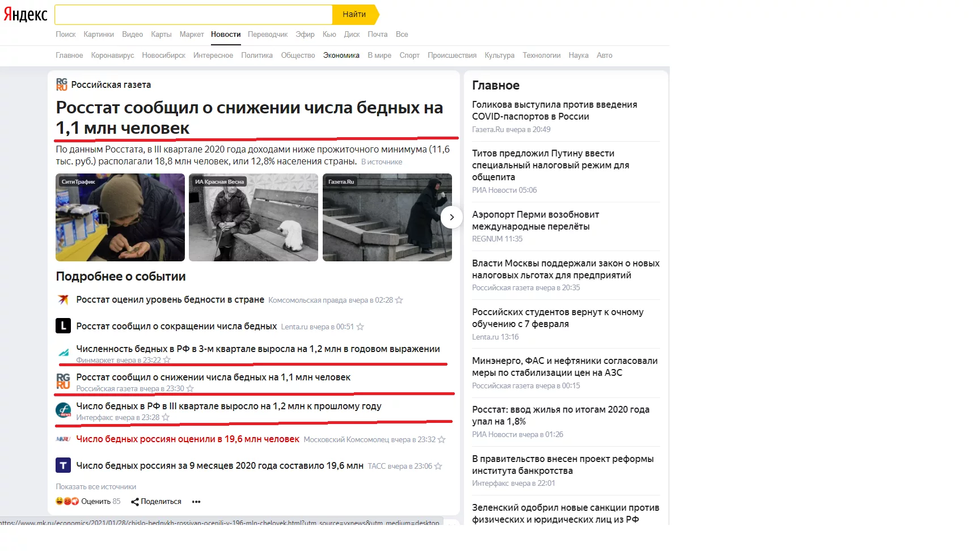Screen dimensions: 980x551
Task: Open the Авто news category
Action: 605,55
